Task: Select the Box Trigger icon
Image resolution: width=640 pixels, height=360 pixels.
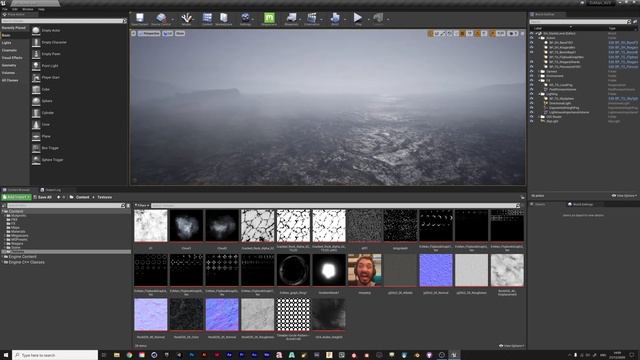Action: [x=36, y=148]
